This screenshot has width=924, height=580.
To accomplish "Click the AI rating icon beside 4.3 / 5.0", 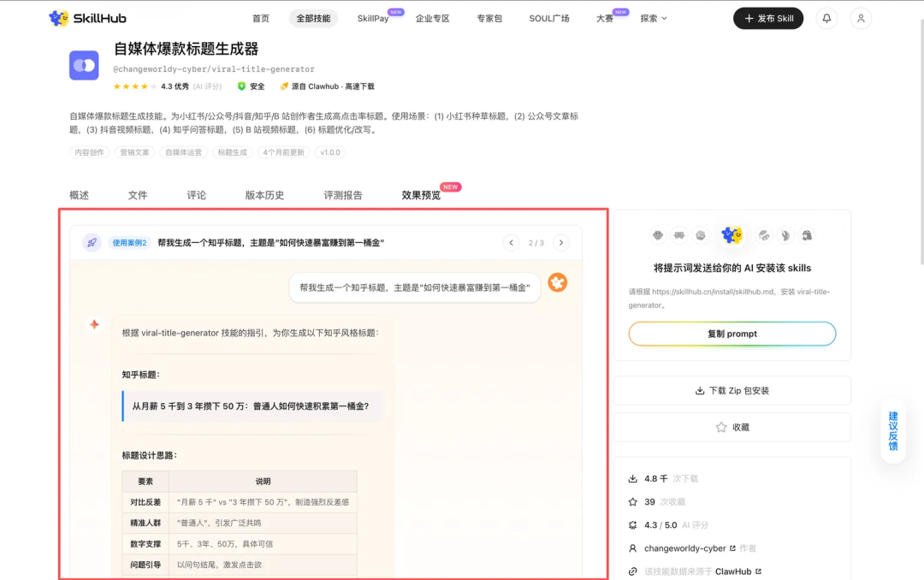I will pos(633,524).
